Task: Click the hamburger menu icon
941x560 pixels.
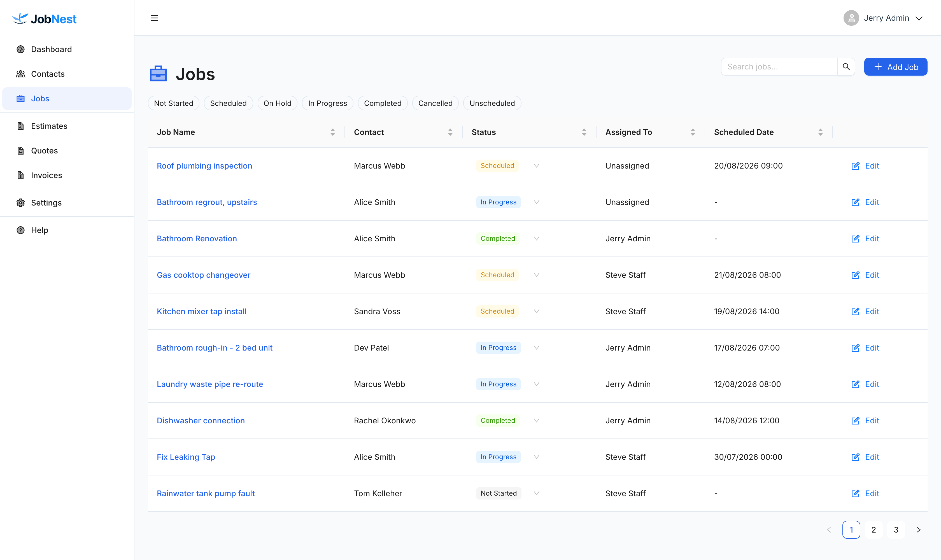Action: pos(154,18)
